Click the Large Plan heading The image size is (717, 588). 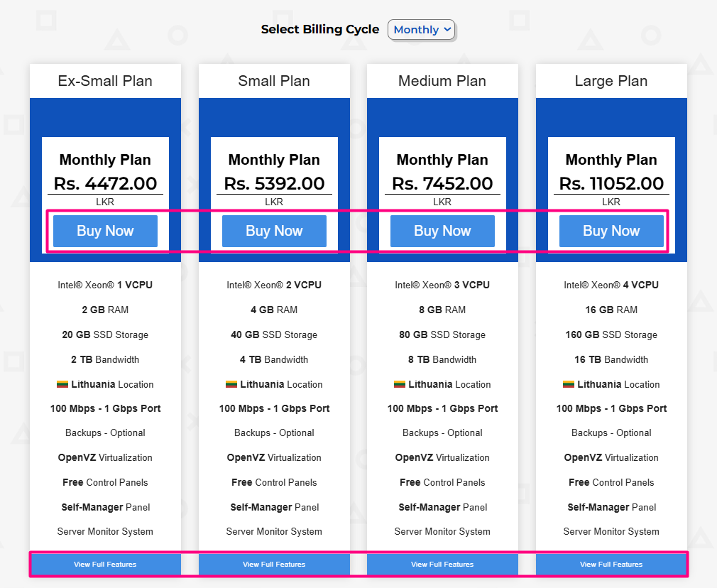[x=611, y=81]
